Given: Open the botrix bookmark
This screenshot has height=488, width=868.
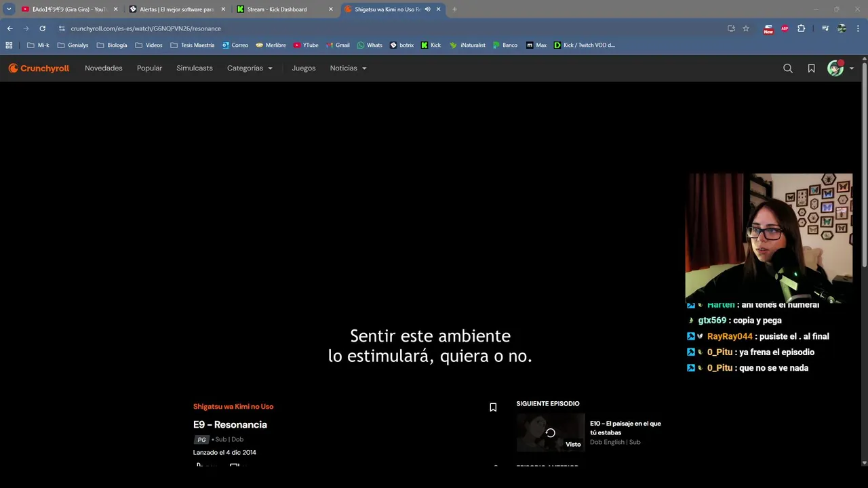Looking at the screenshot, I should [401, 45].
